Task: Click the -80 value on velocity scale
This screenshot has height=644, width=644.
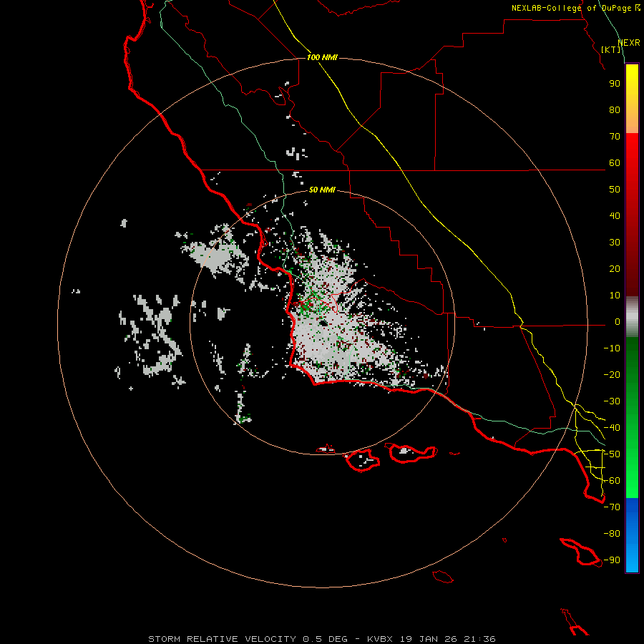Action: point(612,534)
